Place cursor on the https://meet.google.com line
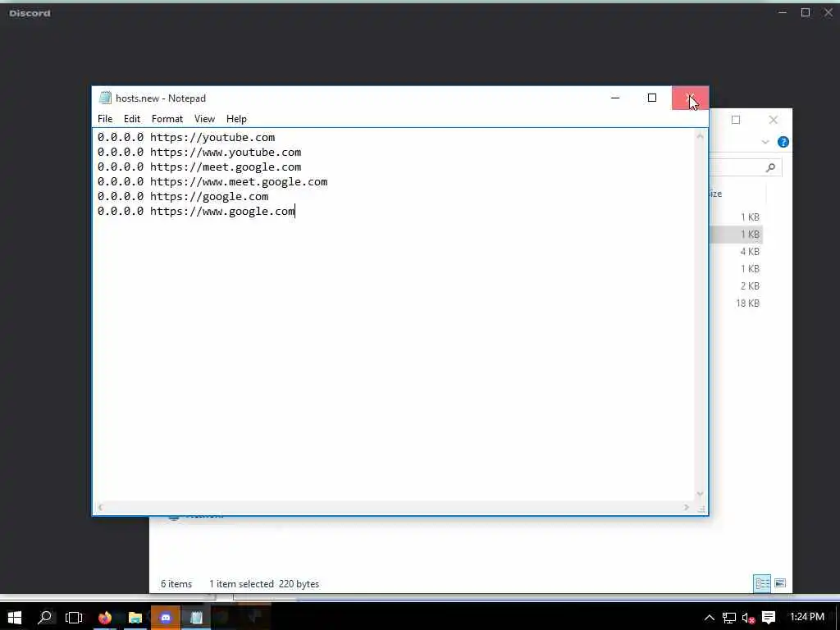 [199, 167]
